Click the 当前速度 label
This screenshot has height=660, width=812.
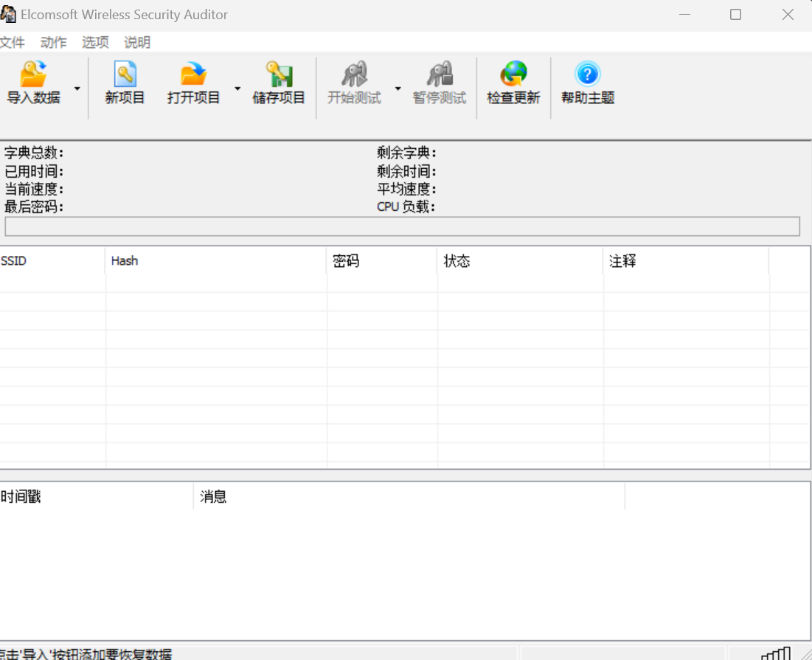[x=34, y=189]
